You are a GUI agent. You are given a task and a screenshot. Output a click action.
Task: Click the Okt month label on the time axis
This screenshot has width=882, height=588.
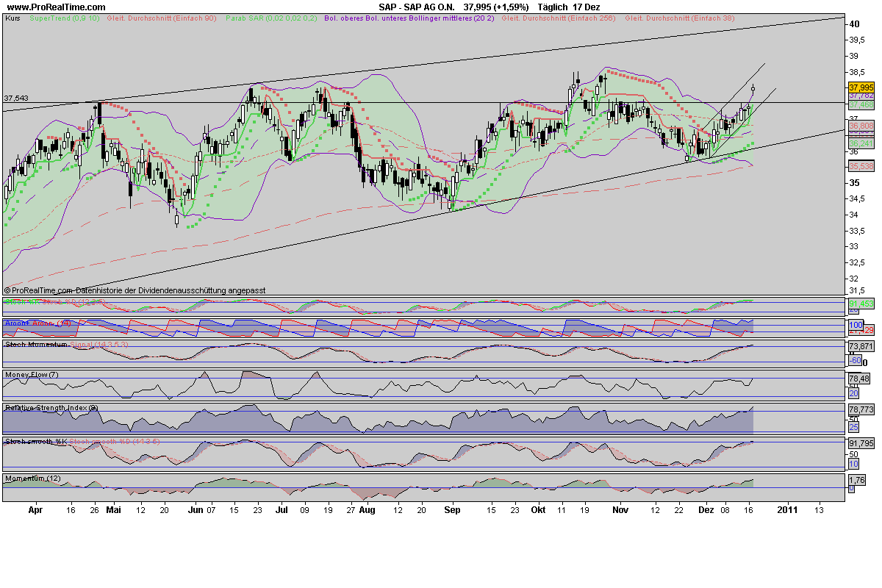[539, 509]
